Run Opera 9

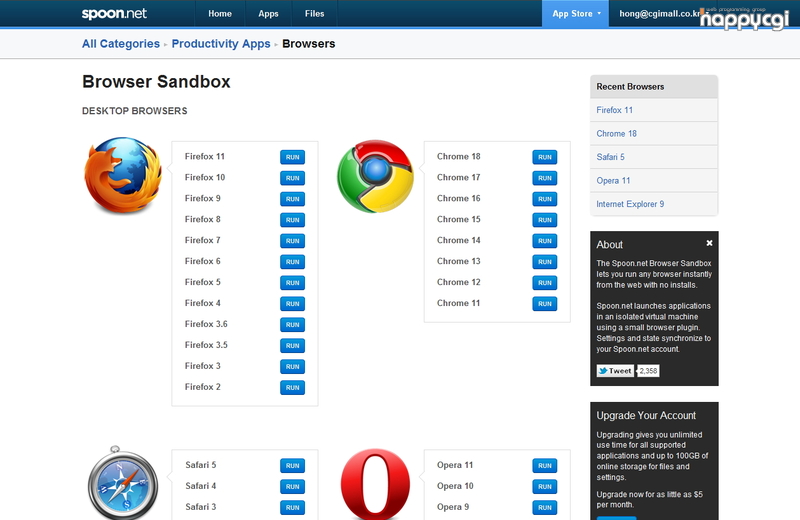coord(545,507)
